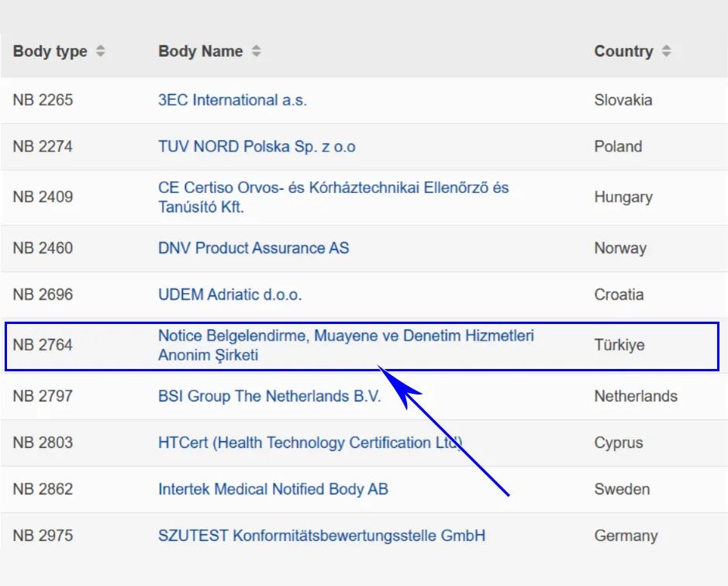The height and width of the screenshot is (586, 728).
Task: Select the NB 2460 cell
Action: 43,248
